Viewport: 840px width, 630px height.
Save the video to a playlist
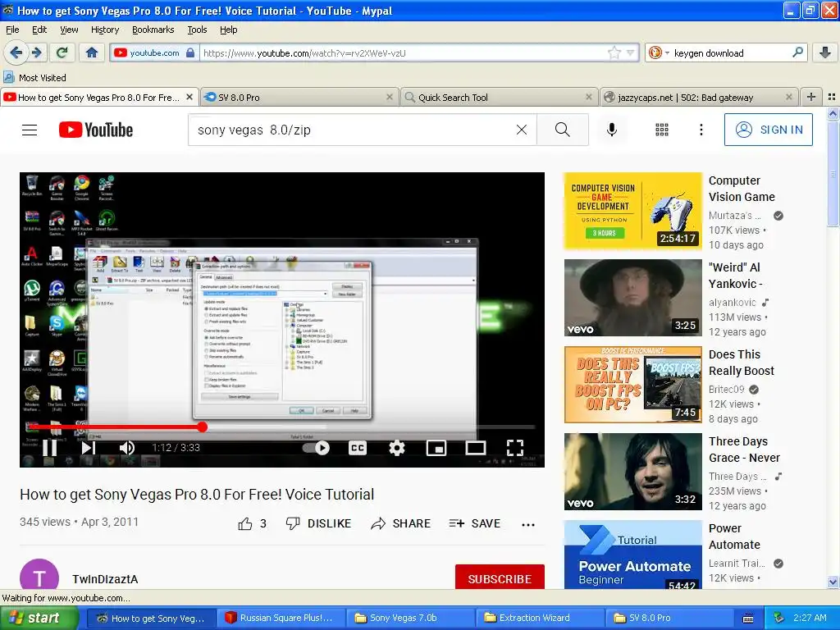click(475, 523)
